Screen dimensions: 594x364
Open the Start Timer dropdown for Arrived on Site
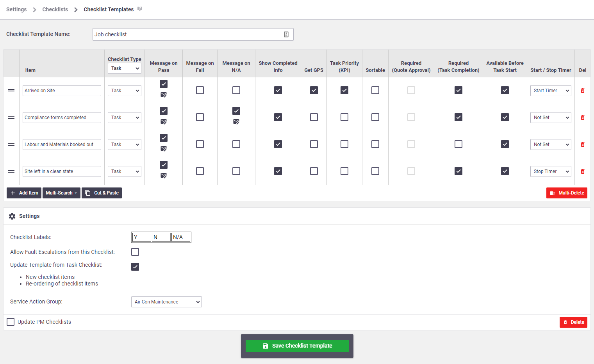[x=551, y=91]
